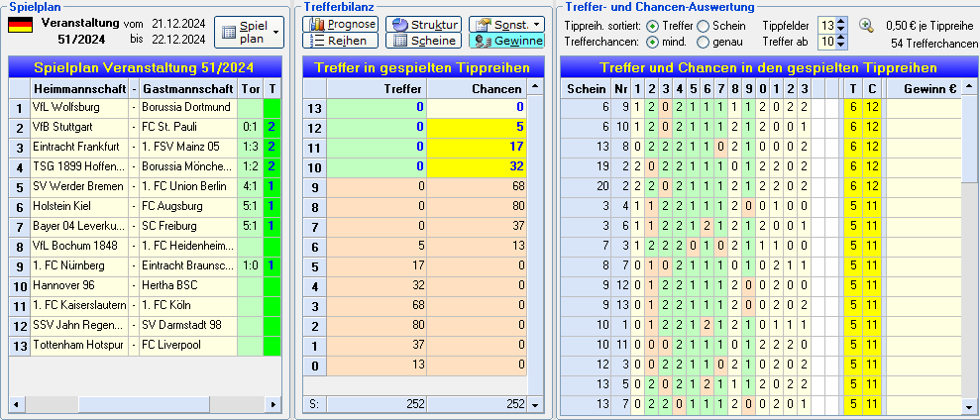
Task: Click the Heimmannschaft column header
Action: pyautogui.click(x=79, y=89)
